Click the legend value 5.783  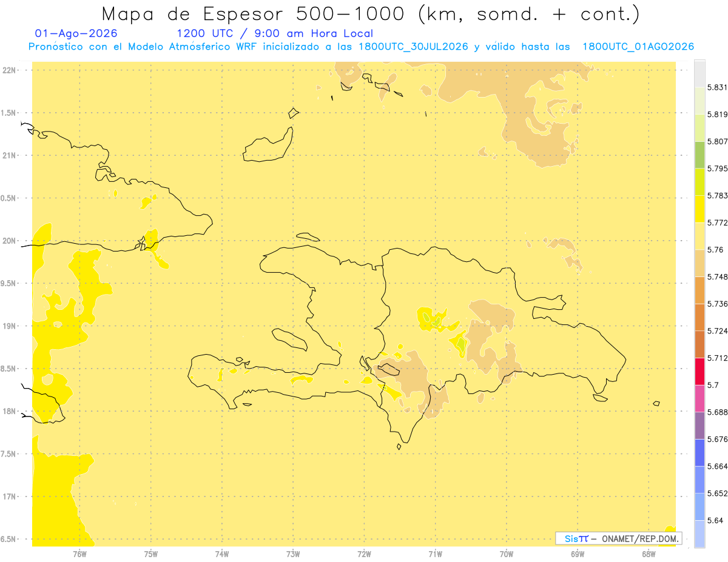717,196
